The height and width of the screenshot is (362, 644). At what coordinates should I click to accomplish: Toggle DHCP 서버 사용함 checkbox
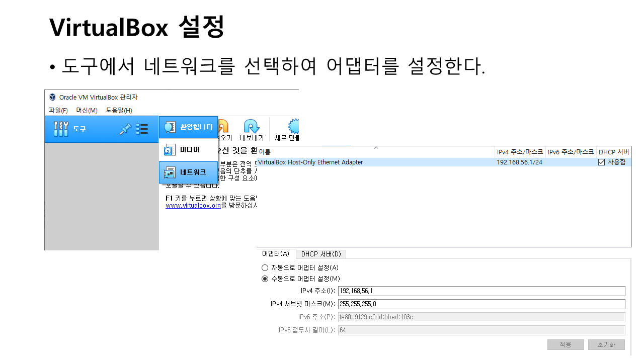pos(601,162)
